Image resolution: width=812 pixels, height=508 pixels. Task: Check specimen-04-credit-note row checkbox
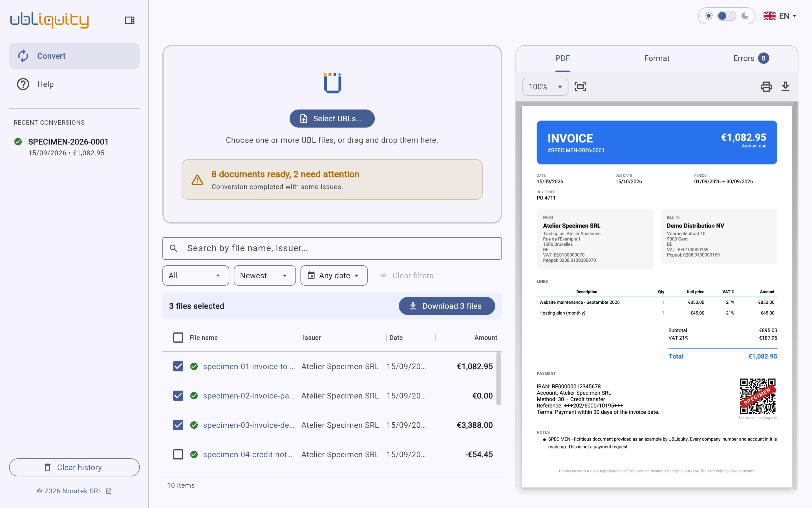coord(178,454)
